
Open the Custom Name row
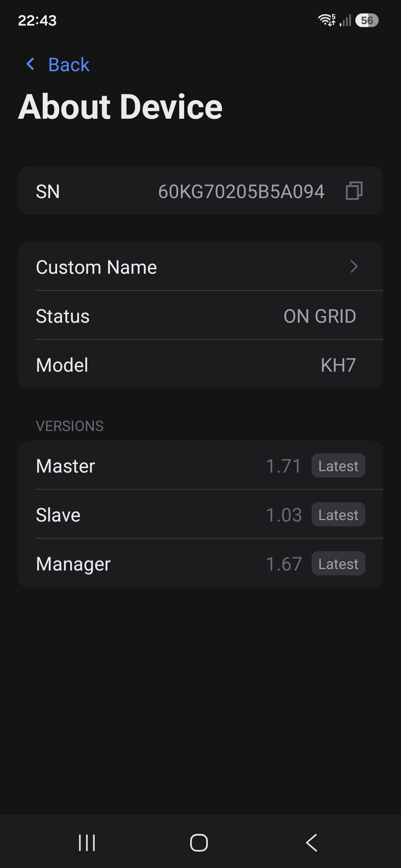[x=200, y=266]
